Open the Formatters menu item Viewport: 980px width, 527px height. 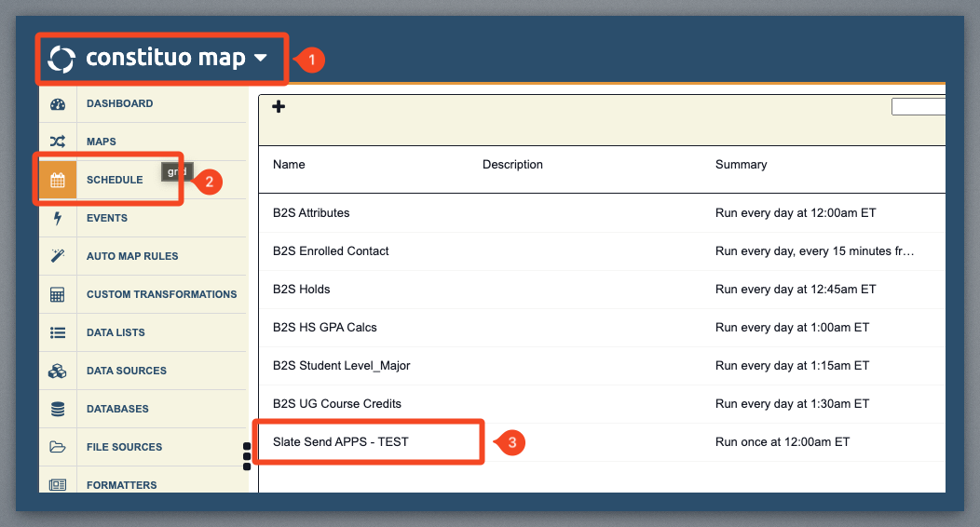(x=121, y=485)
